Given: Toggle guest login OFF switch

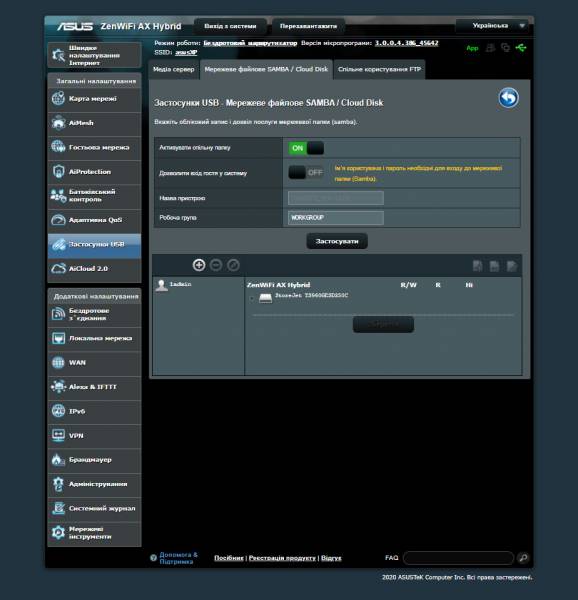Looking at the screenshot, I should pos(306,173).
